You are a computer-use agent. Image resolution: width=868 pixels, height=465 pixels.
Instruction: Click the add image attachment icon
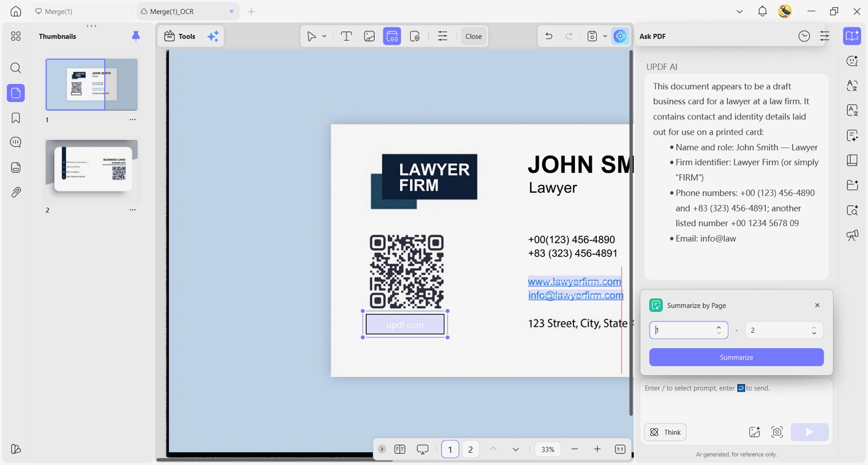tap(754, 432)
